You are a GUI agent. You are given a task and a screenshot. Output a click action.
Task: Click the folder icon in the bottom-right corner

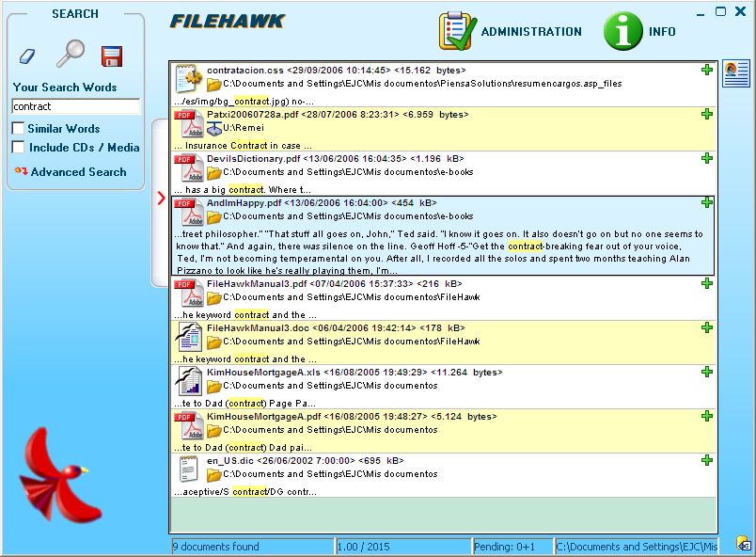pyautogui.click(x=744, y=544)
